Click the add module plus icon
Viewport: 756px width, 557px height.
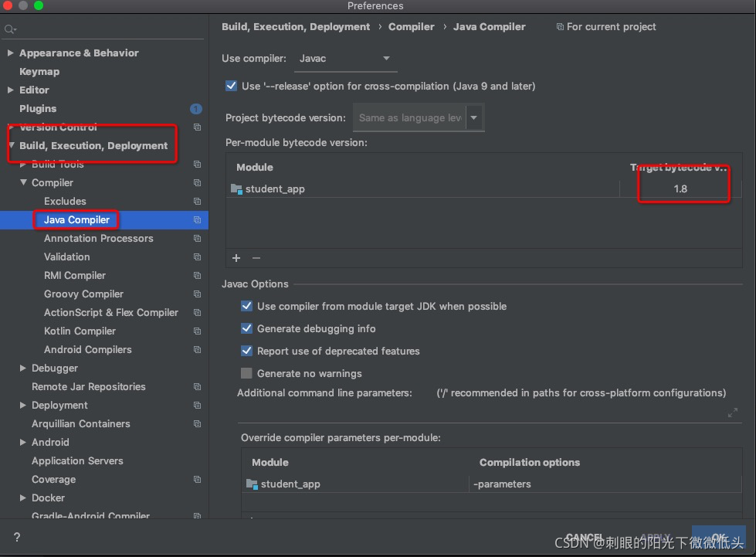[236, 258]
